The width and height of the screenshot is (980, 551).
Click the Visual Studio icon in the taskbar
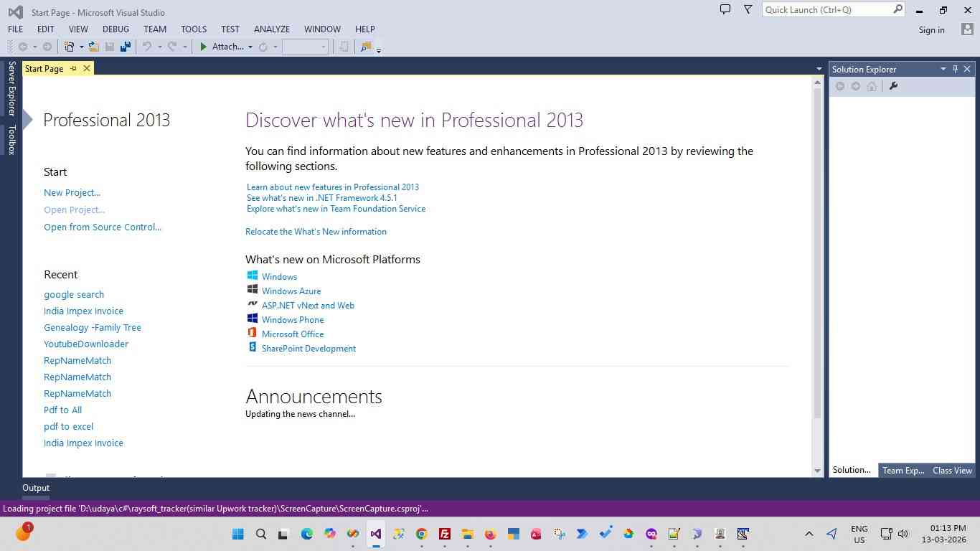coord(375,534)
